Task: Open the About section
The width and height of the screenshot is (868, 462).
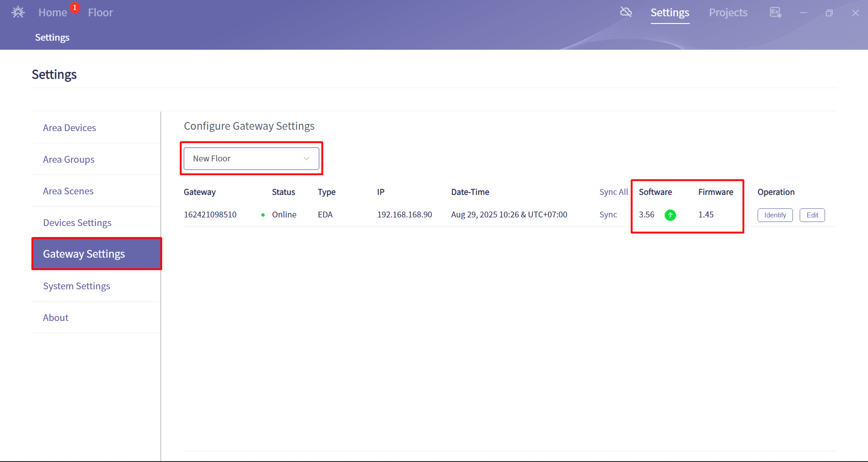Action: (56, 318)
